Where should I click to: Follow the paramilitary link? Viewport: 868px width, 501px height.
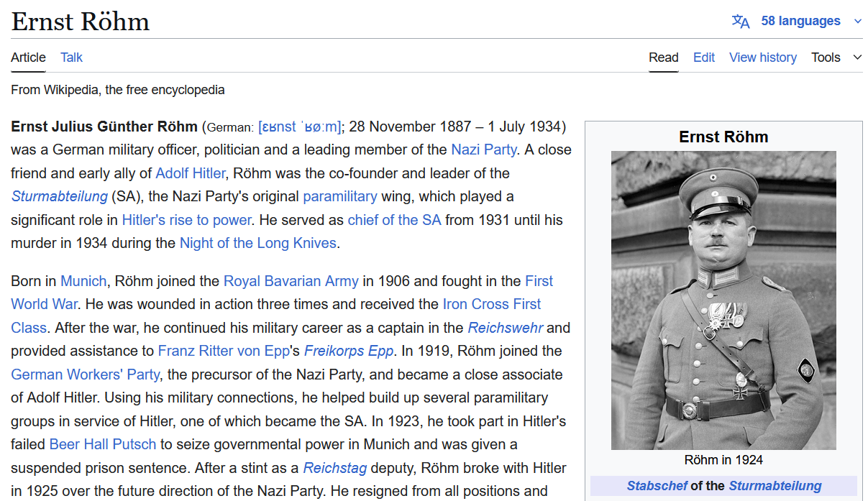(x=339, y=196)
